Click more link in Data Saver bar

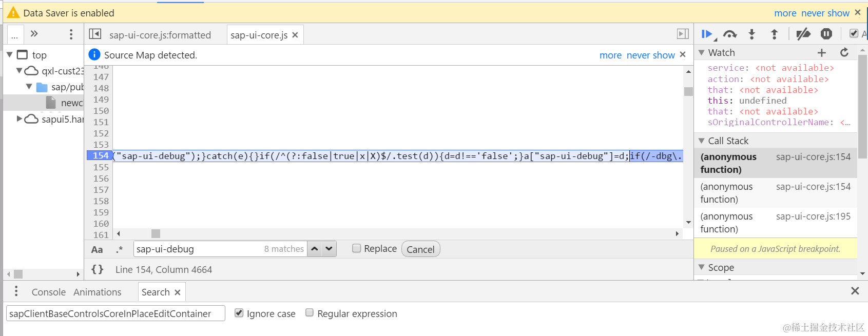[785, 13]
